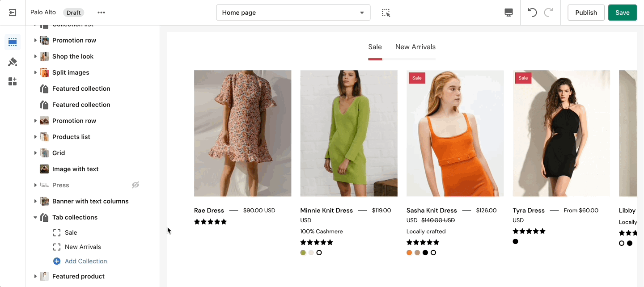This screenshot has height=287, width=644.
Task: Collapse the Tab collections section
Action: coord(35,217)
